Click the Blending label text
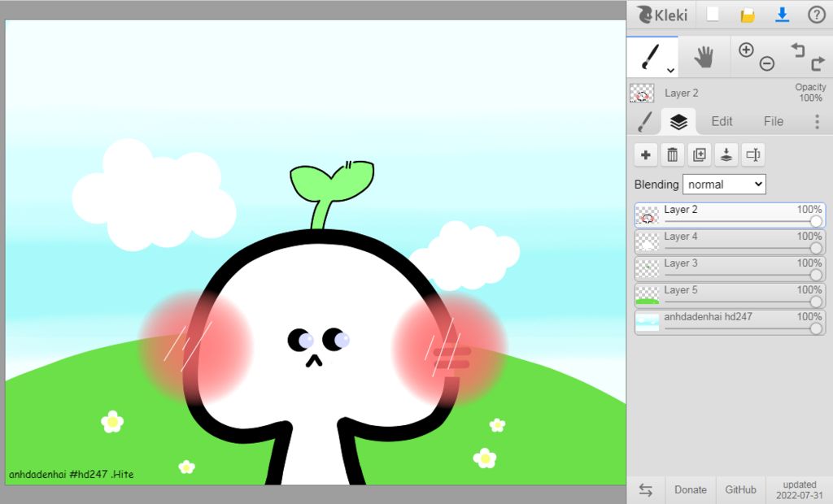This screenshot has width=833, height=504. [x=656, y=185]
